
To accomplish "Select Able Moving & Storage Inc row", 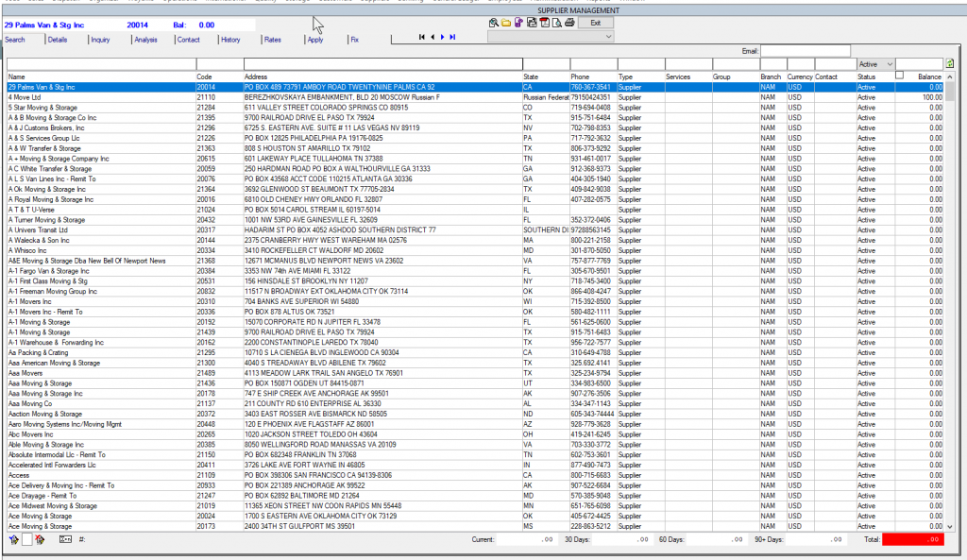I will tap(475, 445).
